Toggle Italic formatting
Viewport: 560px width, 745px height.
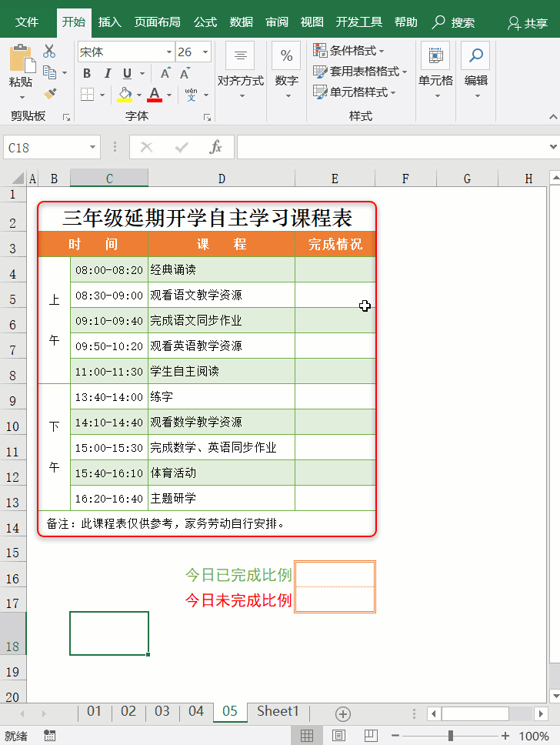(x=108, y=73)
